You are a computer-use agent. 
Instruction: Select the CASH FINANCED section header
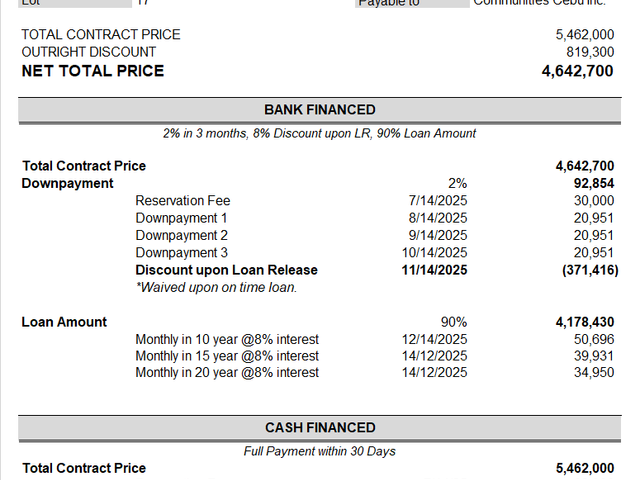(320, 427)
